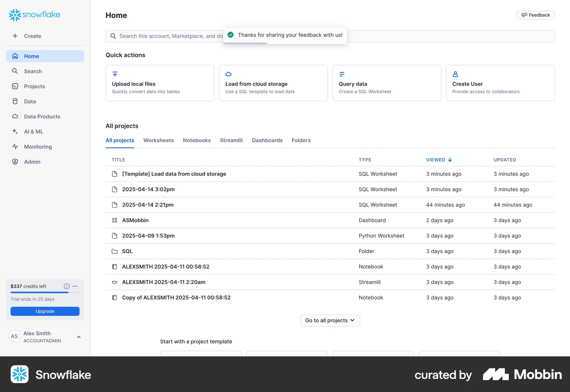Open the Dashboards tab
The width and height of the screenshot is (570, 392).
(x=267, y=140)
